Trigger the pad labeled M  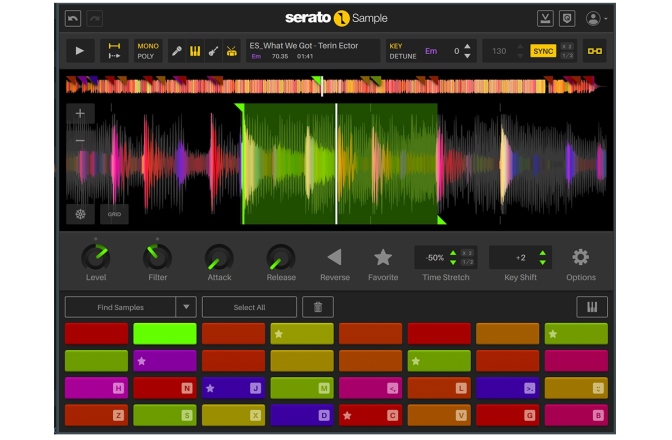[302, 388]
